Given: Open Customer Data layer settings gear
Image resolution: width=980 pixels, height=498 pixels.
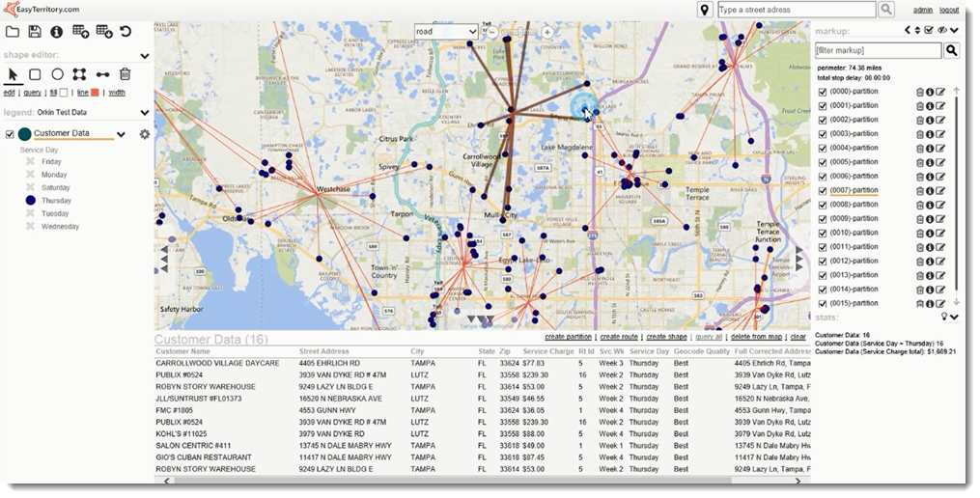Looking at the screenshot, I should [x=145, y=134].
